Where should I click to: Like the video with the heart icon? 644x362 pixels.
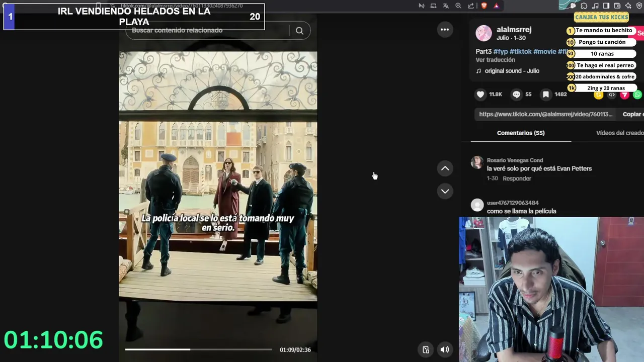[480, 95]
